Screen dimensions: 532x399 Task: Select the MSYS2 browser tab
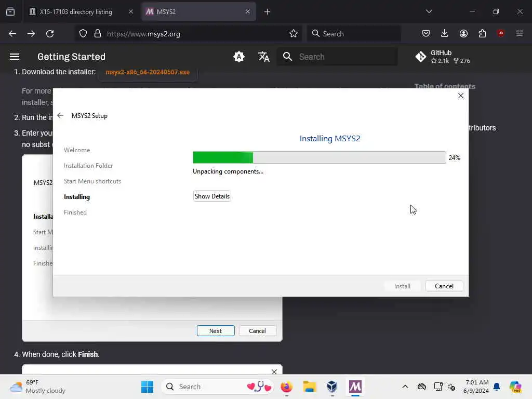(198, 11)
